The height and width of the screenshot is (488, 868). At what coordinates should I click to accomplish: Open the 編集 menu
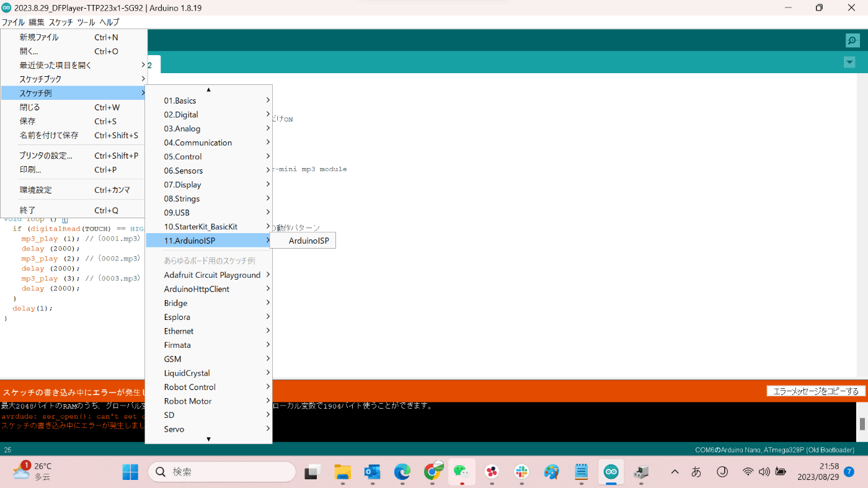click(x=37, y=22)
